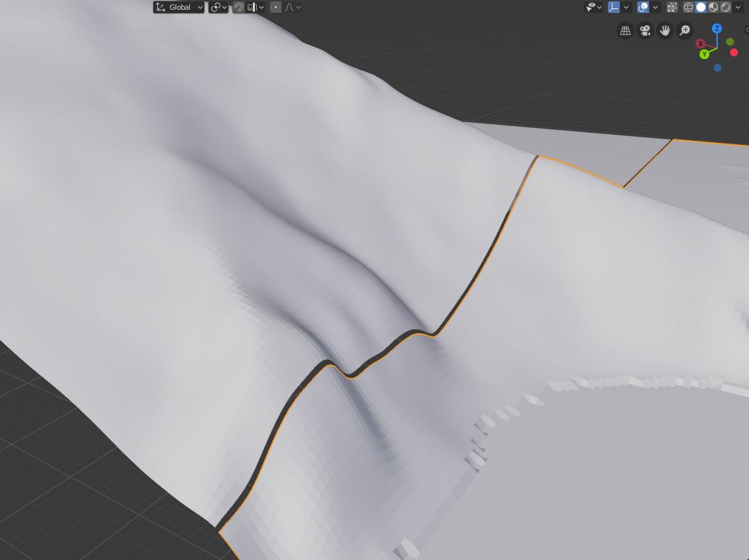Screen dimensions: 749x560
Task: Open the snapping options dropdown
Action: (x=256, y=7)
